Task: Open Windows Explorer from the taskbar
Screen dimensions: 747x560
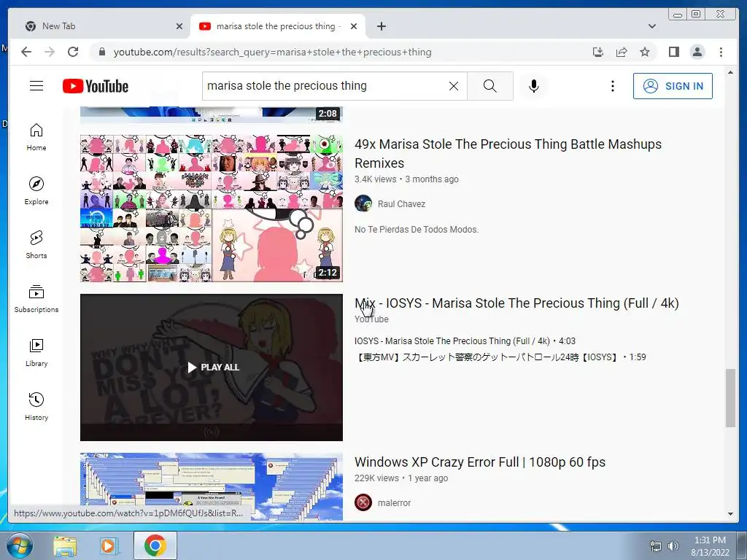Action: pos(65,545)
